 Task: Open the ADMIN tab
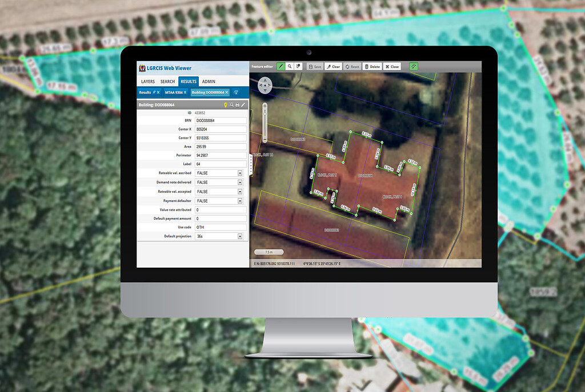pos(207,81)
